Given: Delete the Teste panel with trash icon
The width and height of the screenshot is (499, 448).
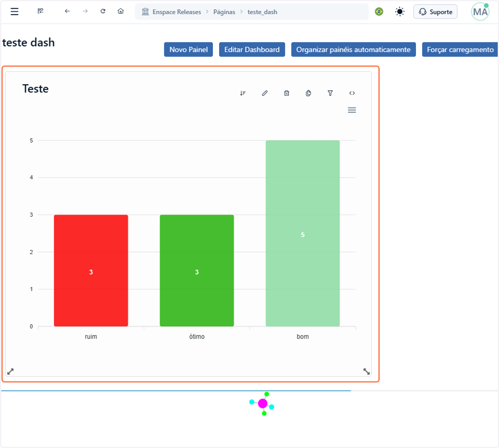Looking at the screenshot, I should pos(287,93).
